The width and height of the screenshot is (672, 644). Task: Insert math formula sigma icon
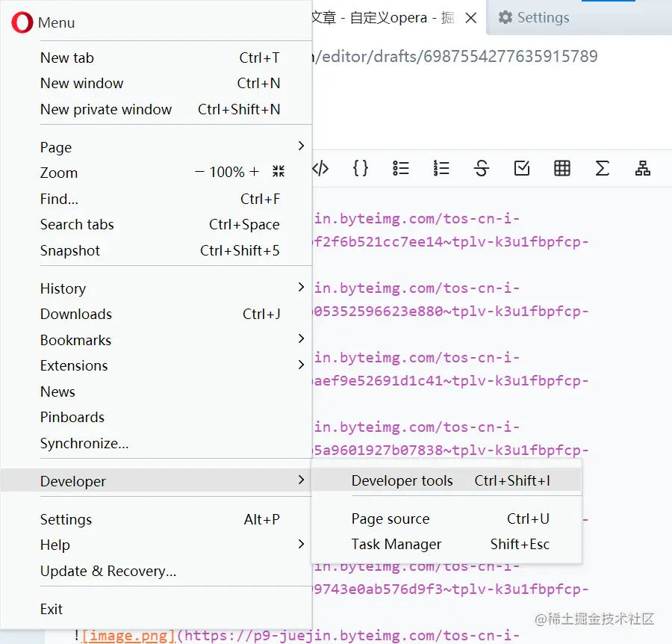pyautogui.click(x=602, y=168)
